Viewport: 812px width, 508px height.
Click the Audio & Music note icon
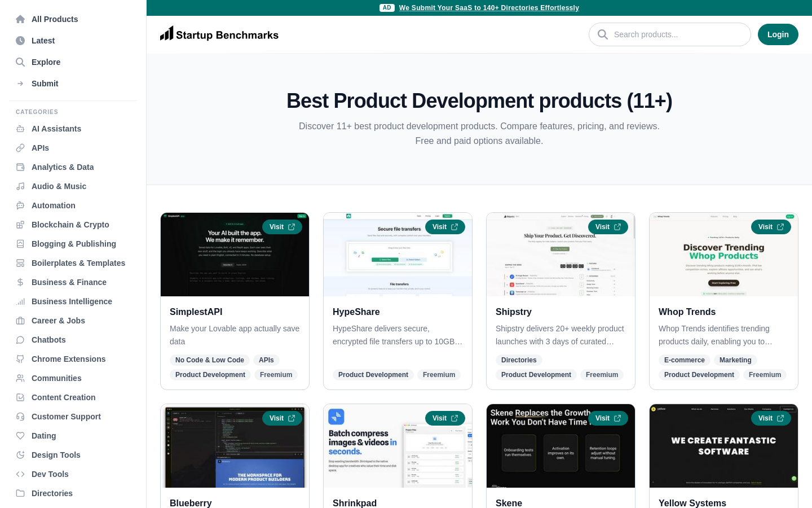click(20, 186)
